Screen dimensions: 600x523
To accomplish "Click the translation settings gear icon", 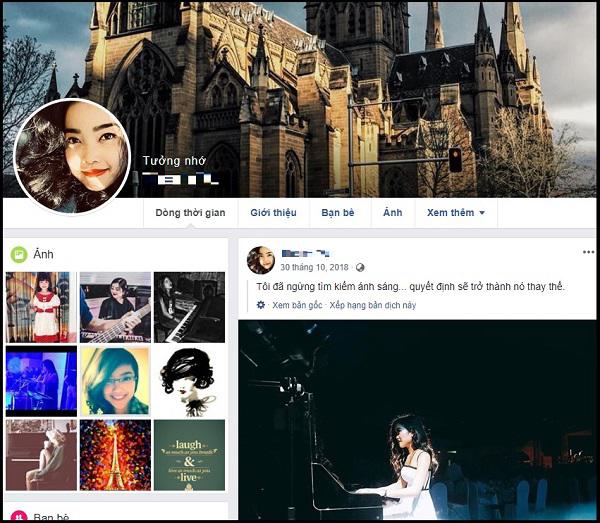I will tap(261, 305).
